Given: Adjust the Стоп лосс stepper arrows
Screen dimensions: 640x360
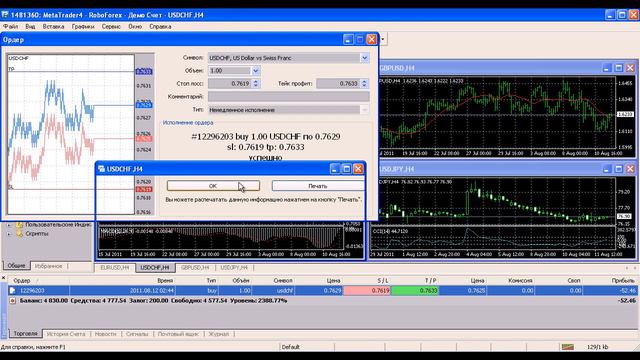Looking at the screenshot, I should [256, 83].
